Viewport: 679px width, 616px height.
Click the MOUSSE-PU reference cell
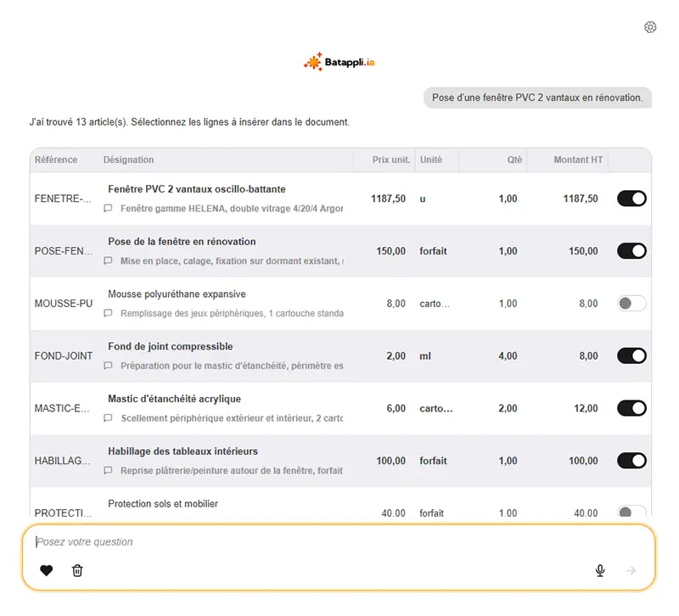(x=64, y=304)
